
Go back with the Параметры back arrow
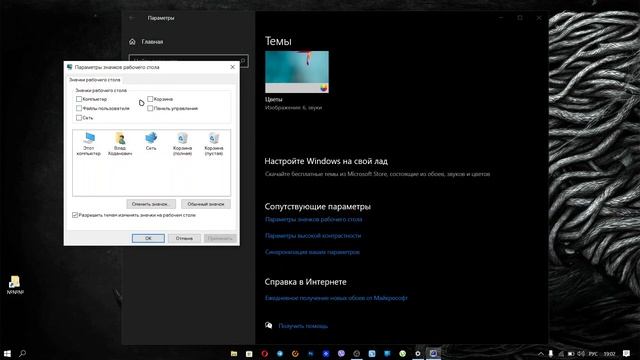click(131, 18)
